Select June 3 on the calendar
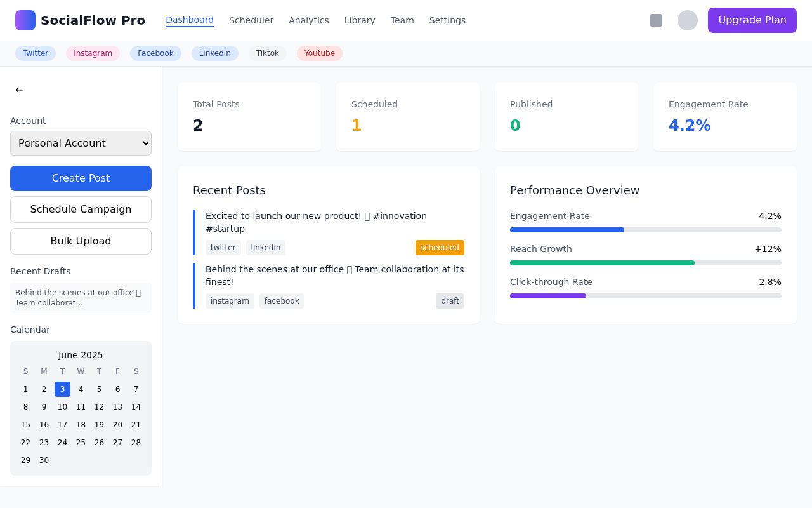Image resolution: width=812 pixels, height=508 pixels. (x=62, y=389)
